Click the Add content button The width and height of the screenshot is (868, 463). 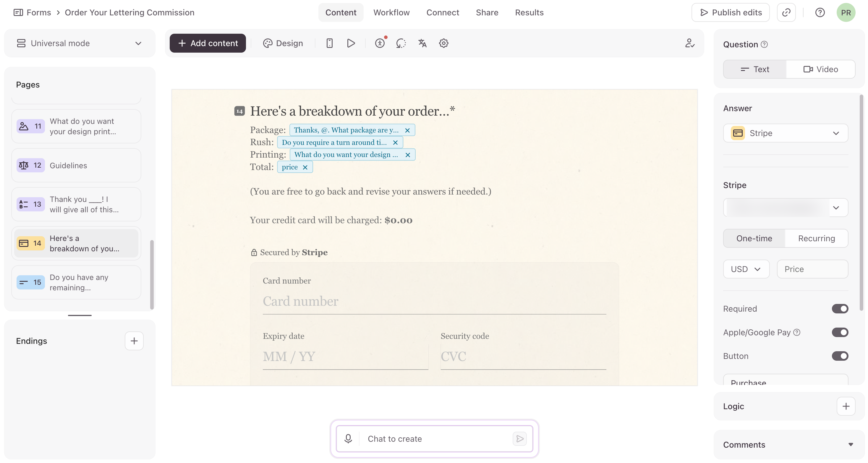[x=208, y=43]
